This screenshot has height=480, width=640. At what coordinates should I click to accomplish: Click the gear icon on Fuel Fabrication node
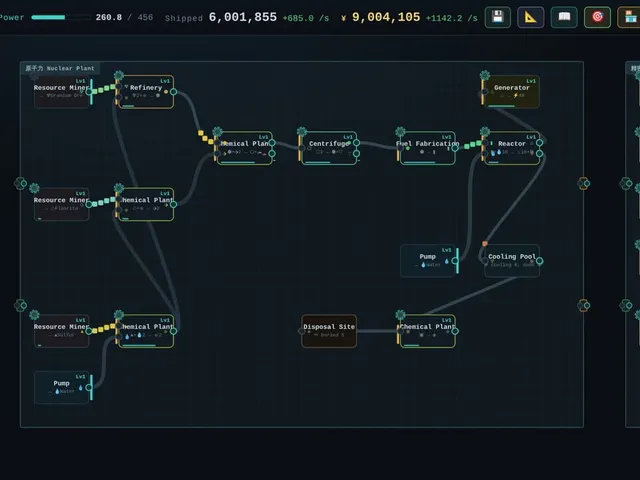[x=400, y=131]
